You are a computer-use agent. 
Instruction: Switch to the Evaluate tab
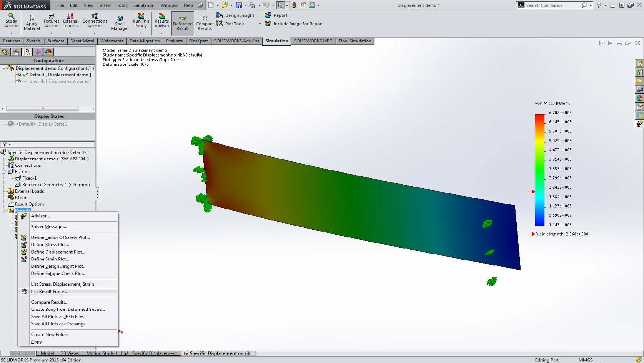coord(175,41)
